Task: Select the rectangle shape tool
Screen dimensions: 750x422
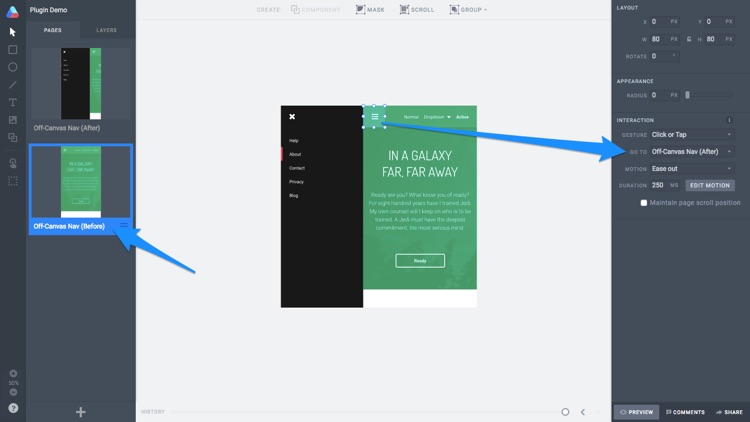Action: point(13,50)
